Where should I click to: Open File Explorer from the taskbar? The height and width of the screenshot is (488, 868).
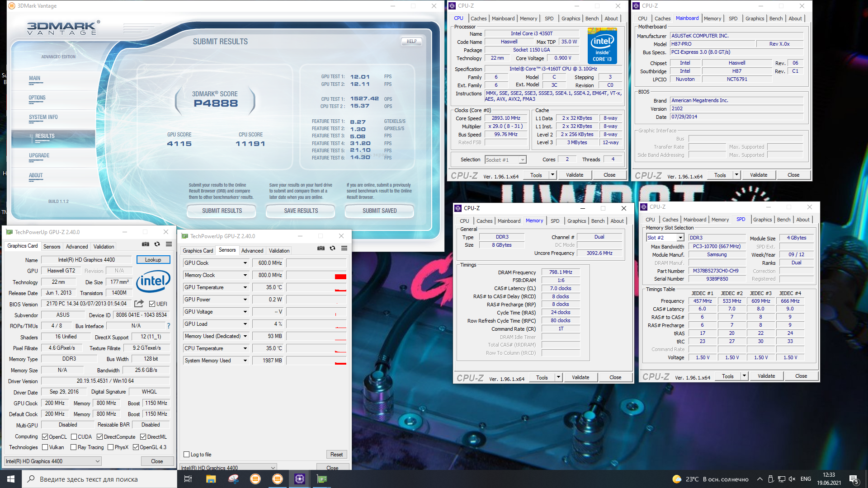coord(211,479)
